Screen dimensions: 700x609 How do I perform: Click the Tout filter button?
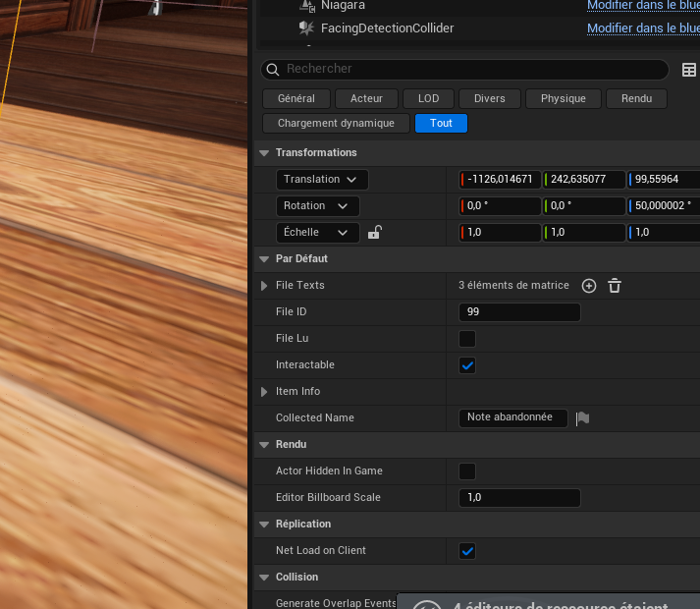pyautogui.click(x=441, y=124)
